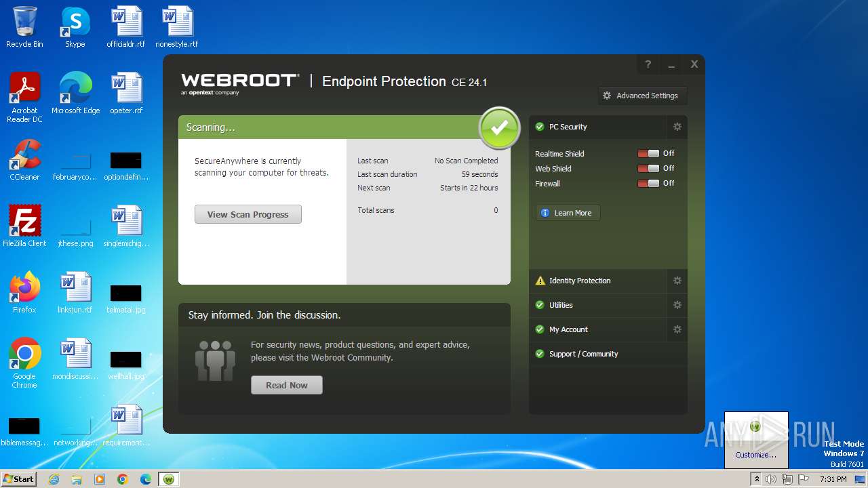Screen dimensions: 868x488
Task: Click the Webroot help question mark
Action: pyautogui.click(x=648, y=64)
